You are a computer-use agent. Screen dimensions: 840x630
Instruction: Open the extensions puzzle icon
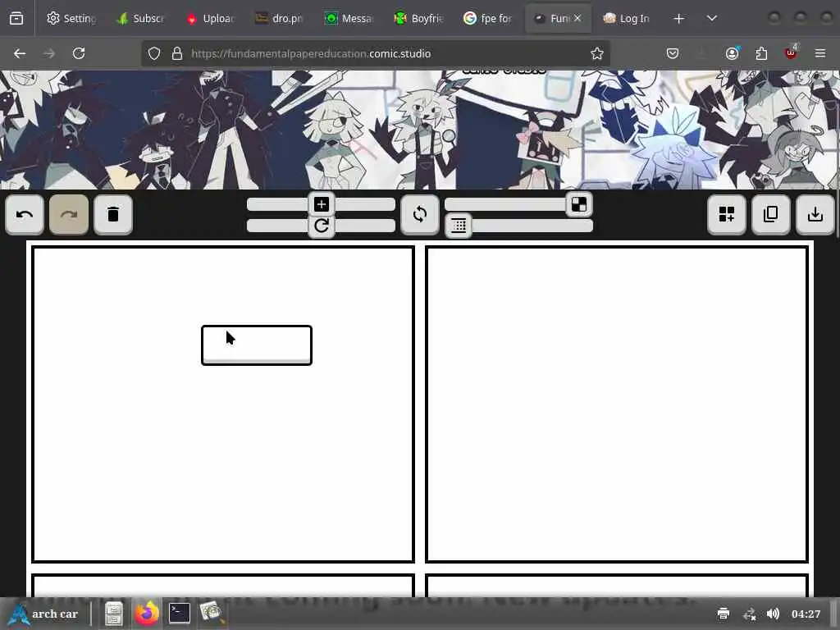761,53
